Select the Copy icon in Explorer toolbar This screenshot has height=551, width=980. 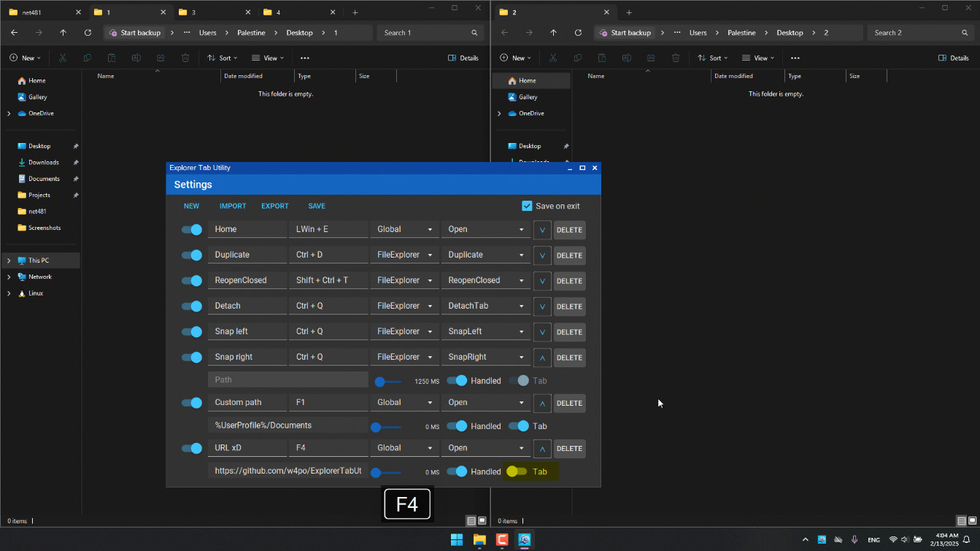tap(87, 58)
